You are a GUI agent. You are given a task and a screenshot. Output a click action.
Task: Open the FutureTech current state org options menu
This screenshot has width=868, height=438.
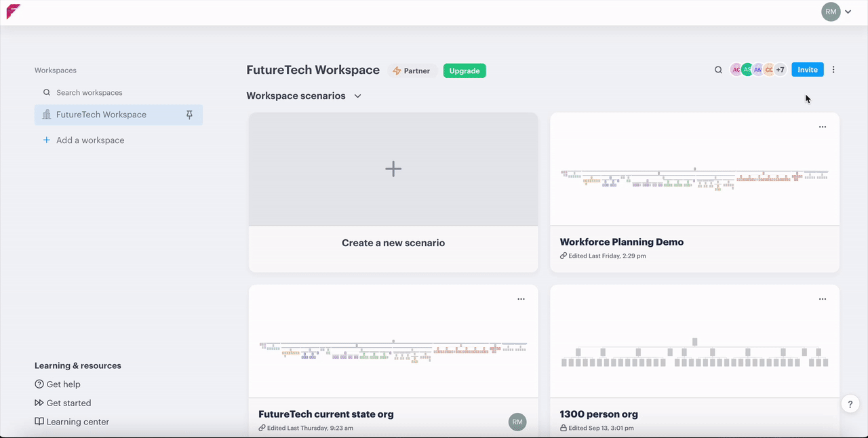pos(521,299)
